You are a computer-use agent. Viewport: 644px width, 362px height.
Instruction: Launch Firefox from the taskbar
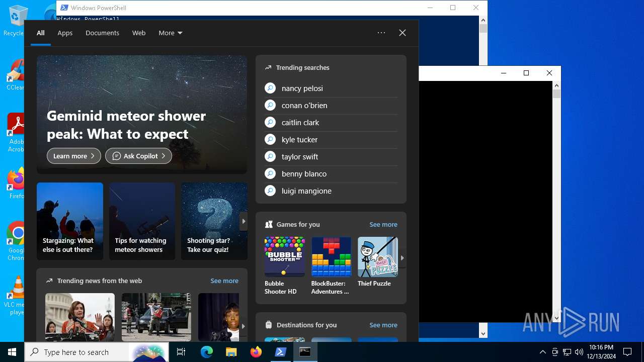point(256,352)
